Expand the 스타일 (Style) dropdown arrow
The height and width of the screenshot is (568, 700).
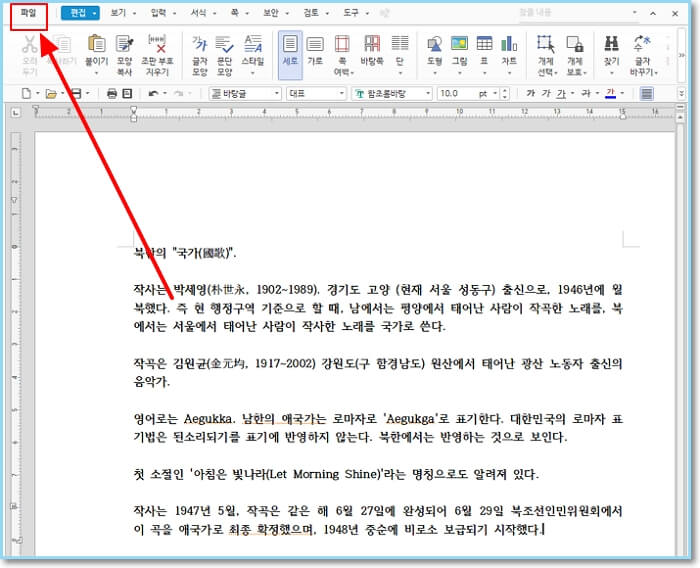pos(253,72)
